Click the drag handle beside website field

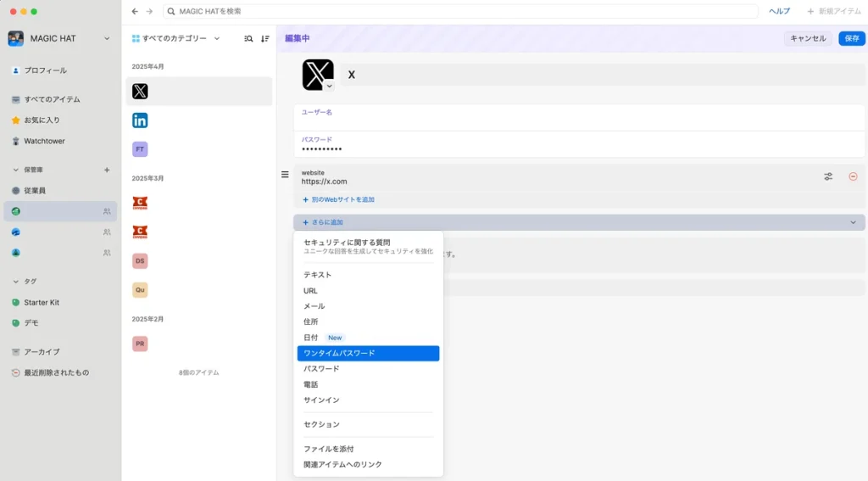coord(285,175)
